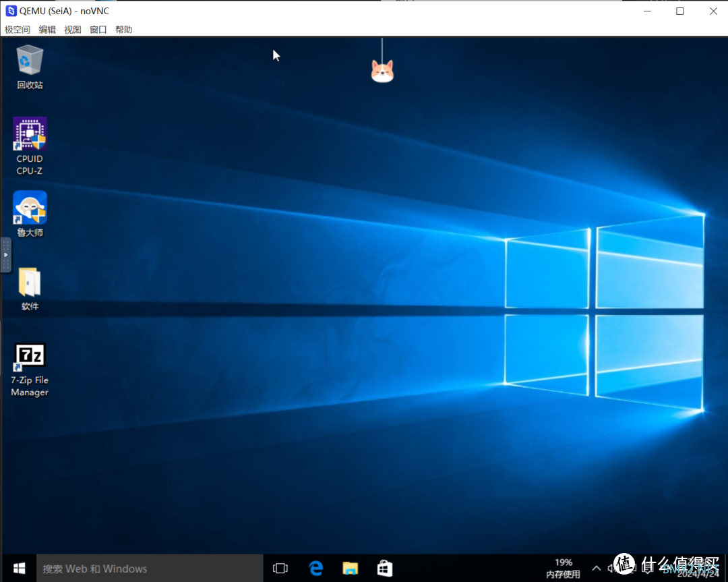Open the 回收站 recycle bin desktop icon

pos(30,66)
